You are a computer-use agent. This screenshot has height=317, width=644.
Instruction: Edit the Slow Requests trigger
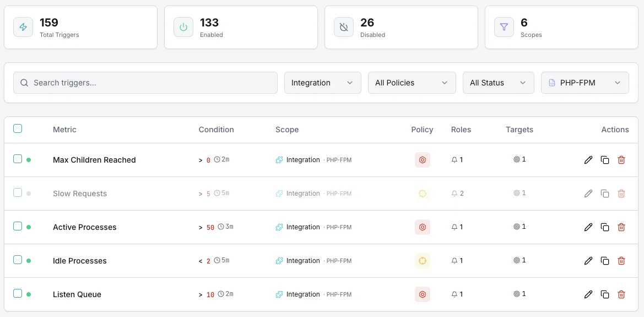[x=588, y=194]
